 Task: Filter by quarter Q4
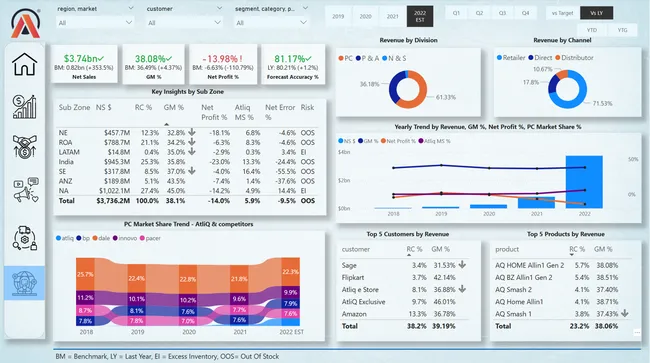[x=525, y=13]
